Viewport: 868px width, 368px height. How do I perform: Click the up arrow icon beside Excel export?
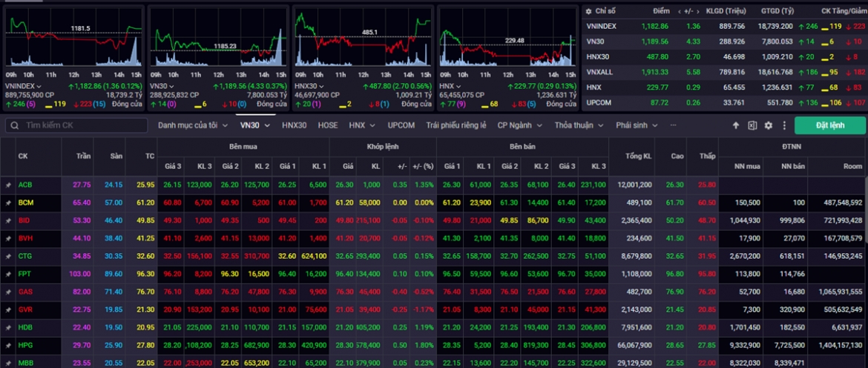736,125
